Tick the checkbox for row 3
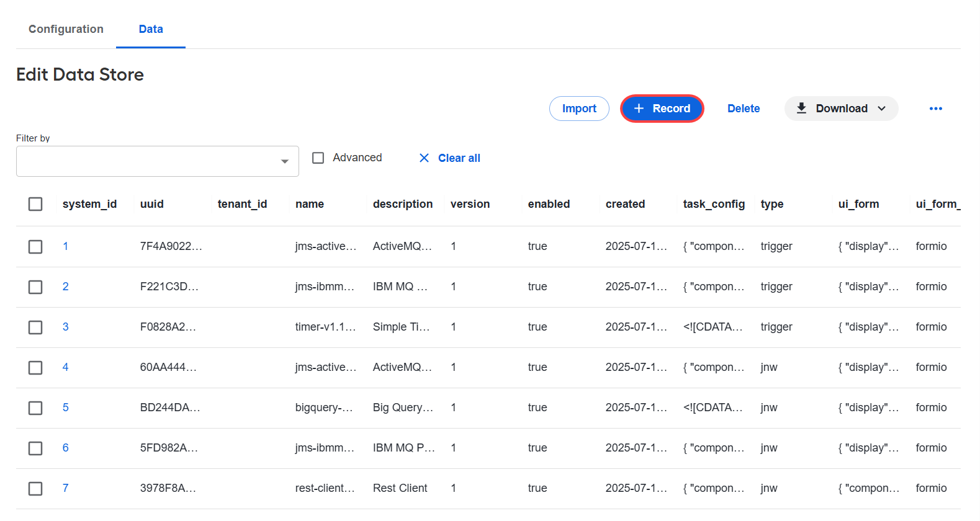 [x=35, y=327]
